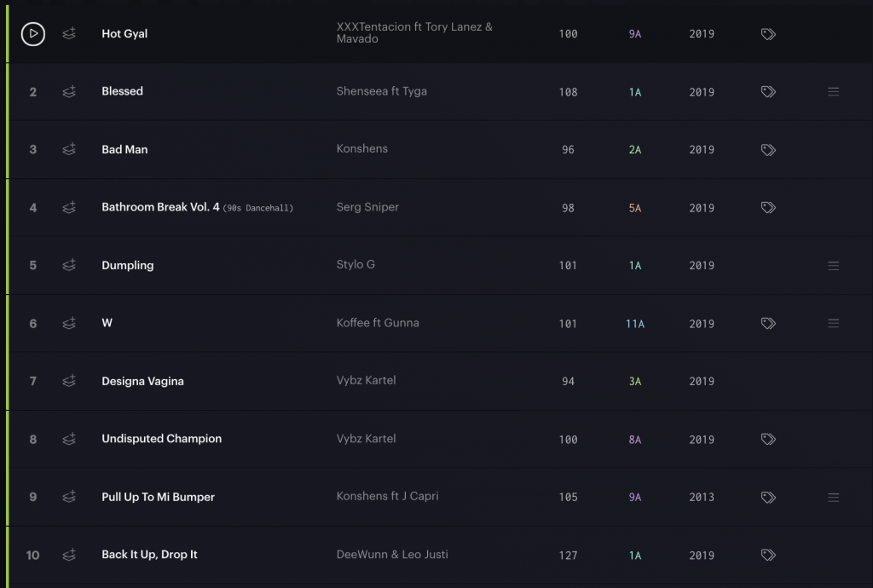The width and height of the screenshot is (873, 588).
Task: Open artist Konshens on Bad Man row
Action: (361, 148)
